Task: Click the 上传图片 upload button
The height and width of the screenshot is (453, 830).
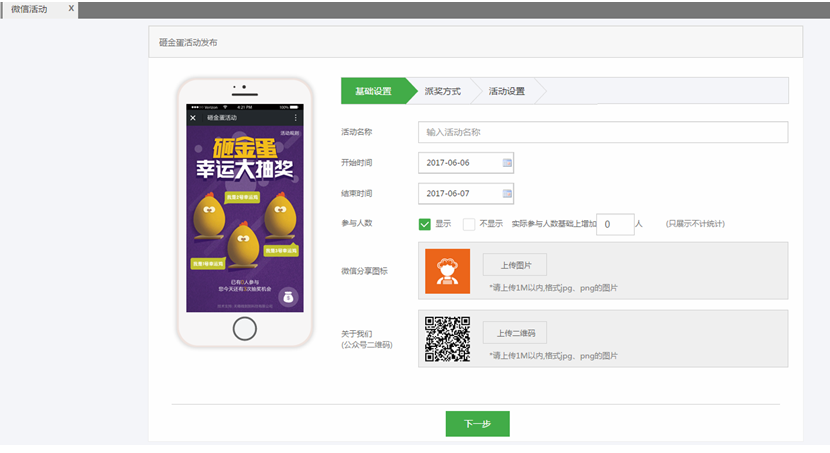Action: coord(514,265)
